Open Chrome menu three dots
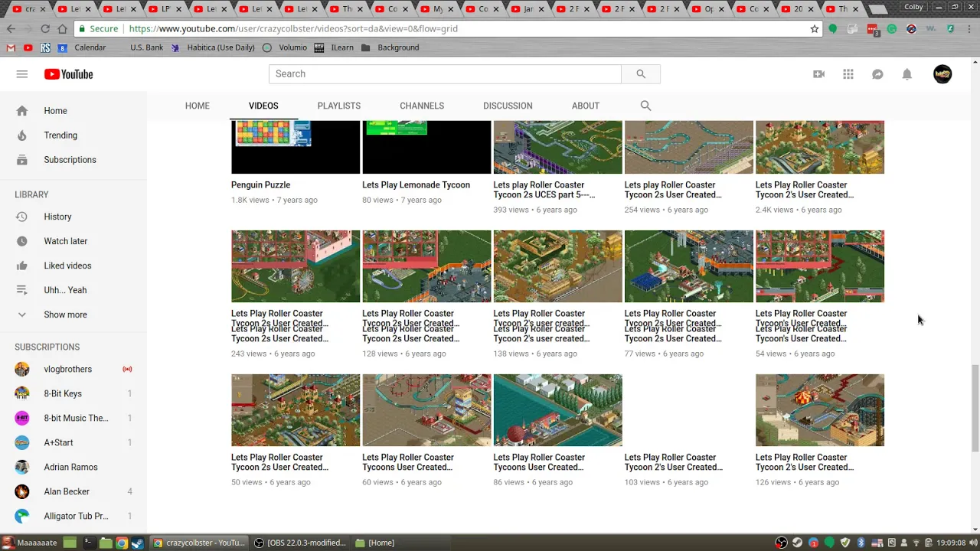The height and width of the screenshot is (551, 980). coord(970,28)
